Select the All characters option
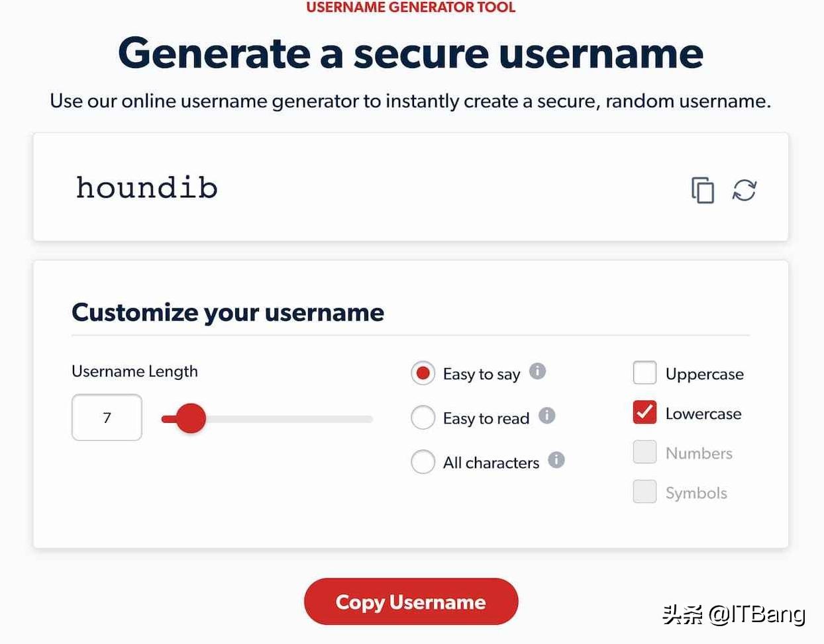This screenshot has width=824, height=644. point(423,462)
